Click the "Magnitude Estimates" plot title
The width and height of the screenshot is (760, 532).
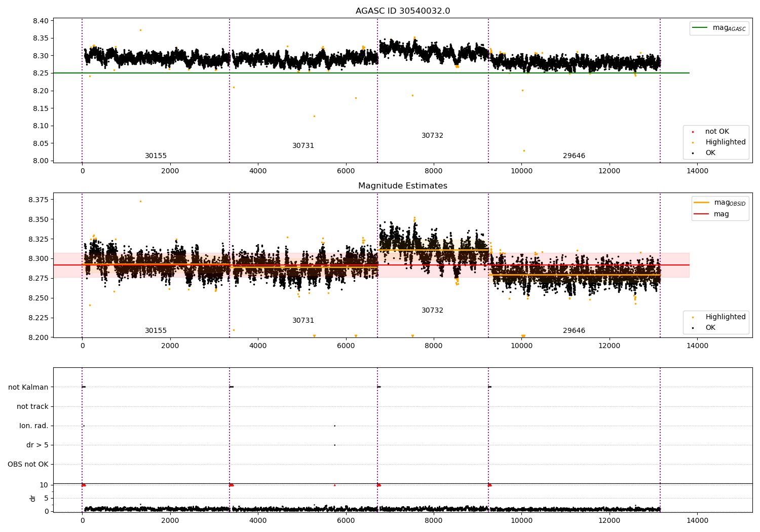403,186
